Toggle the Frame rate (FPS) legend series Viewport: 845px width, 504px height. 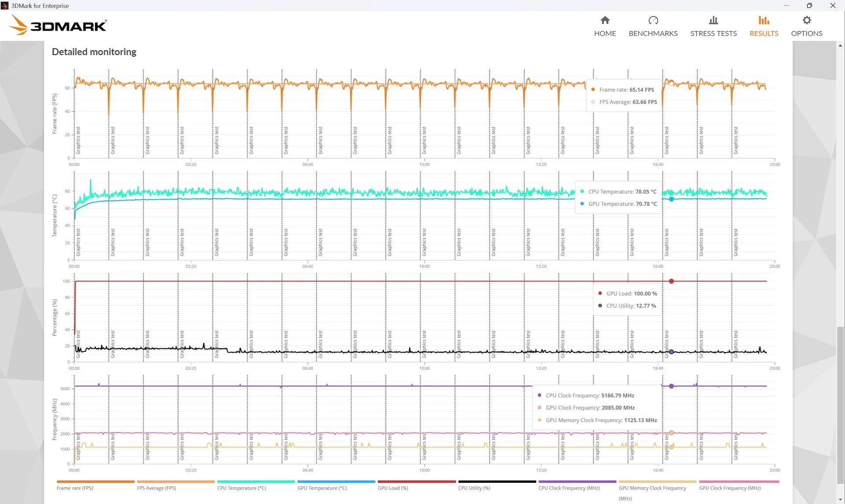click(75, 488)
